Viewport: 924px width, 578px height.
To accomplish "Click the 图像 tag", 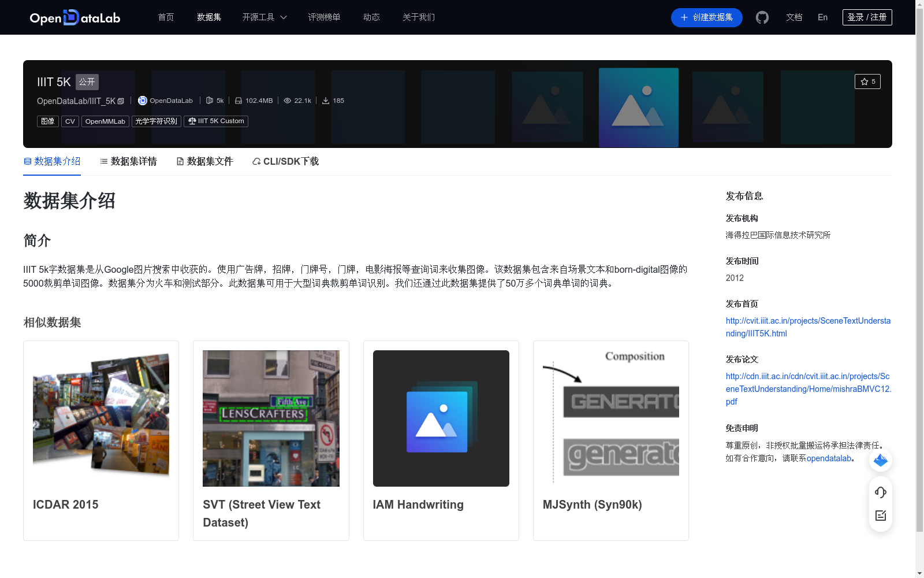I will coord(48,121).
